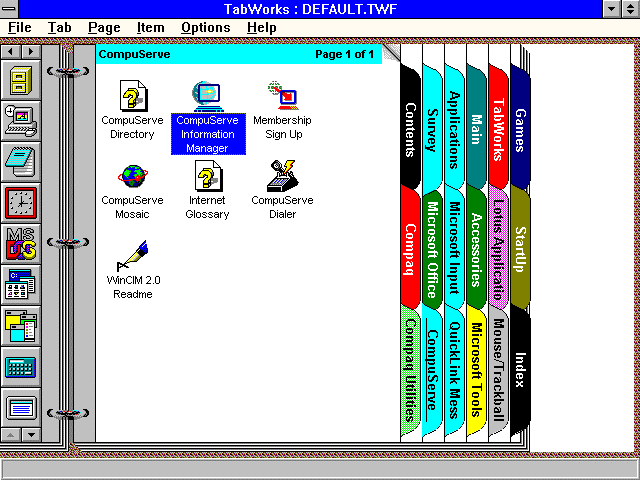Click the Page 1 of 1 indicator
The image size is (640, 480).
(x=344, y=54)
